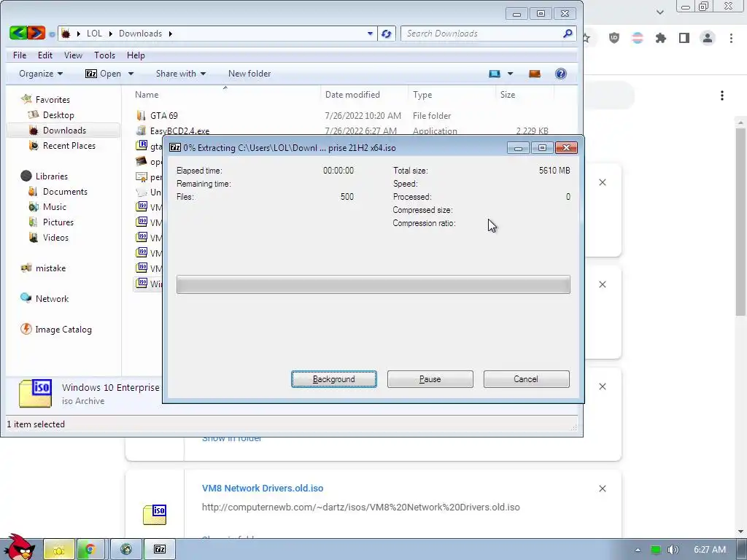747x560 pixels.
Task: Click New folder button
Action: (249, 74)
